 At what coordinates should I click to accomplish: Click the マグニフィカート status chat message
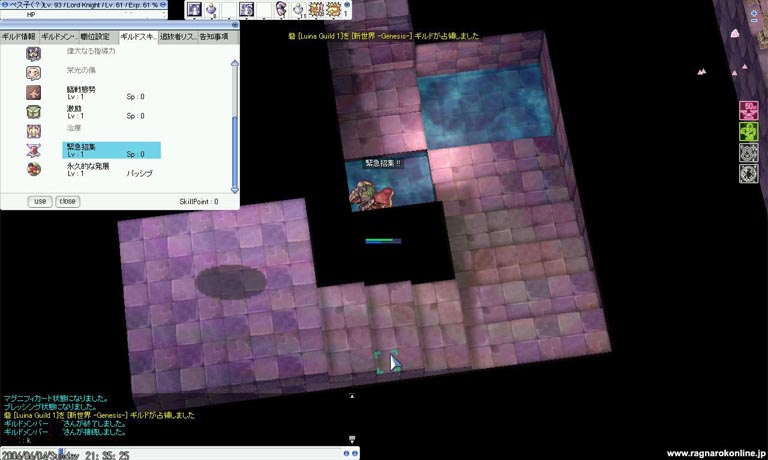pos(56,399)
